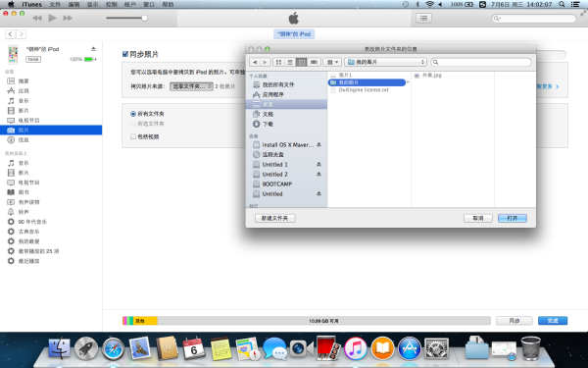The width and height of the screenshot is (588, 368).
Task: Open the arrange-by dropdown in file dialog
Action: (x=332, y=62)
